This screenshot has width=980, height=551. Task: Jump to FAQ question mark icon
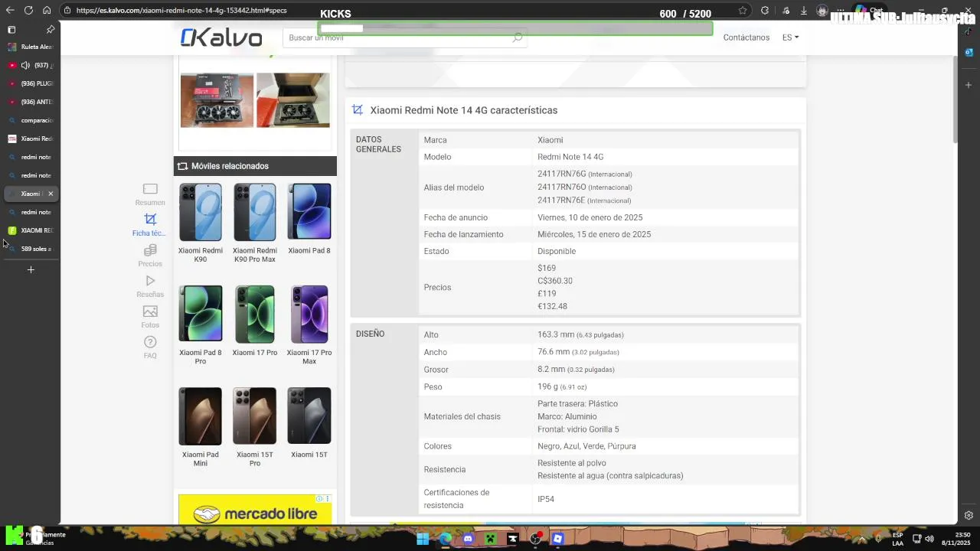click(x=150, y=342)
